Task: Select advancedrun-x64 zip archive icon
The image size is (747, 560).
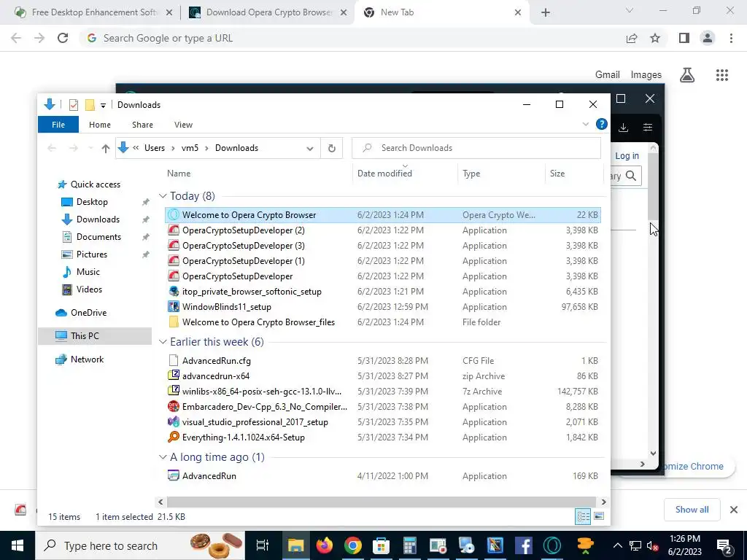Action: (x=174, y=376)
